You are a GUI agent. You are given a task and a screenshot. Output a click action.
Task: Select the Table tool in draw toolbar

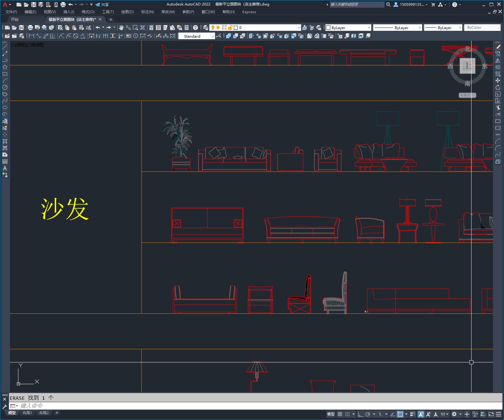coord(5,161)
